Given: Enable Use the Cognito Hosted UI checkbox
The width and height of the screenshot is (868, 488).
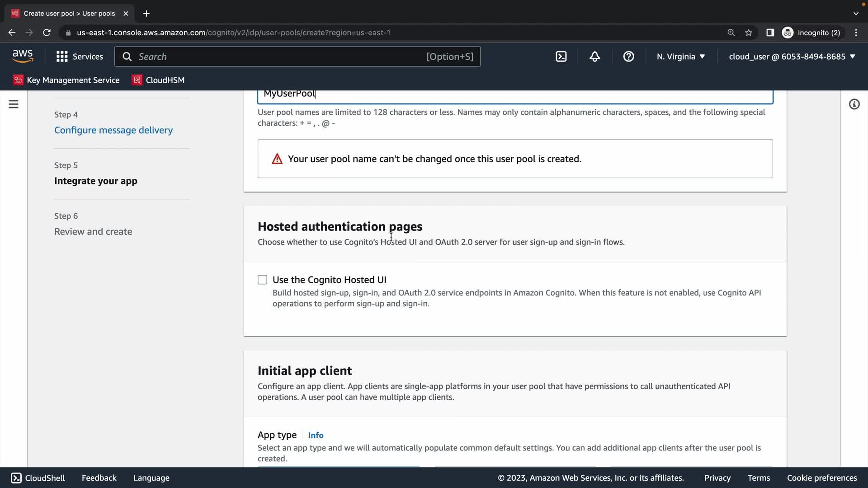Looking at the screenshot, I should (262, 280).
